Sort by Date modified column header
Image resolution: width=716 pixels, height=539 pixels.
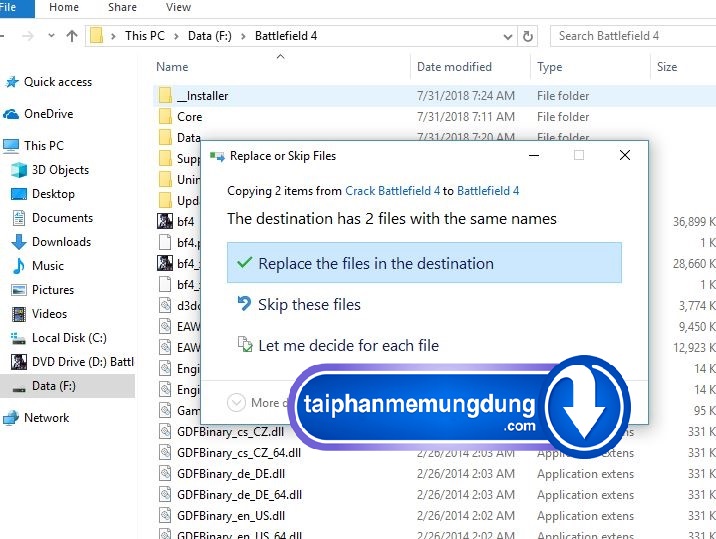pos(454,67)
